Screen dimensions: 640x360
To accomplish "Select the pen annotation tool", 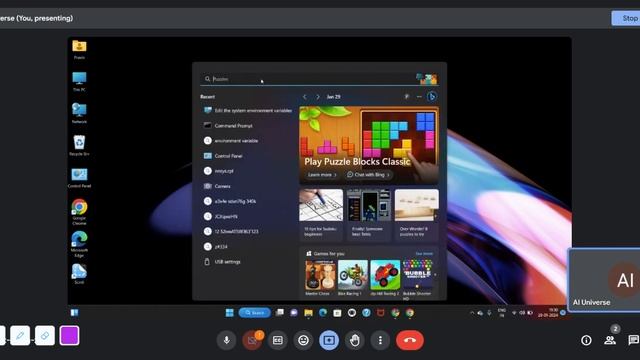I will (x=20, y=336).
